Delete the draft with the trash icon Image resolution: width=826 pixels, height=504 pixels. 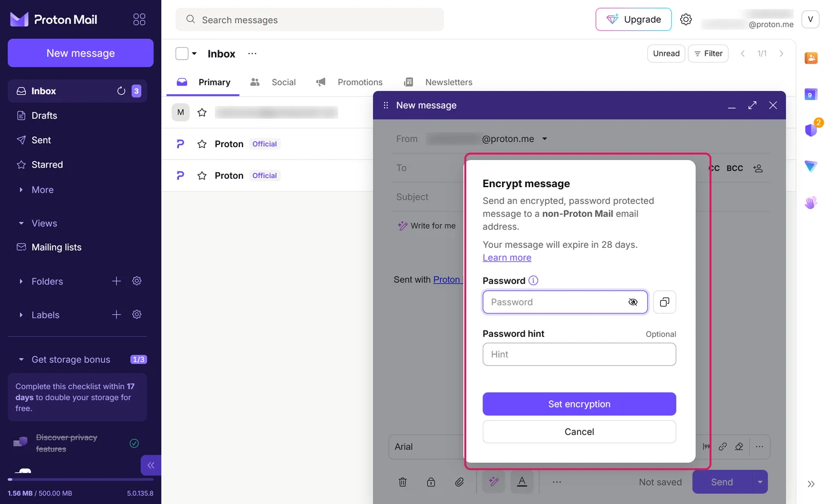[x=403, y=481]
